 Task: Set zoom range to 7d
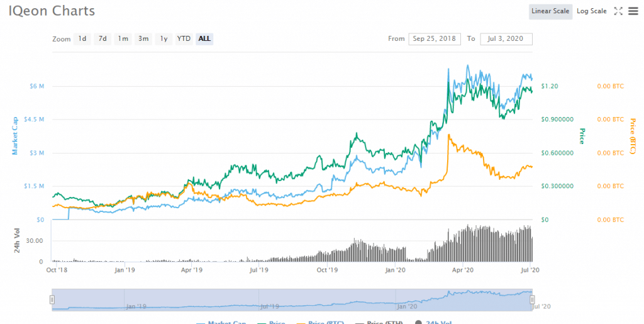[103, 38]
